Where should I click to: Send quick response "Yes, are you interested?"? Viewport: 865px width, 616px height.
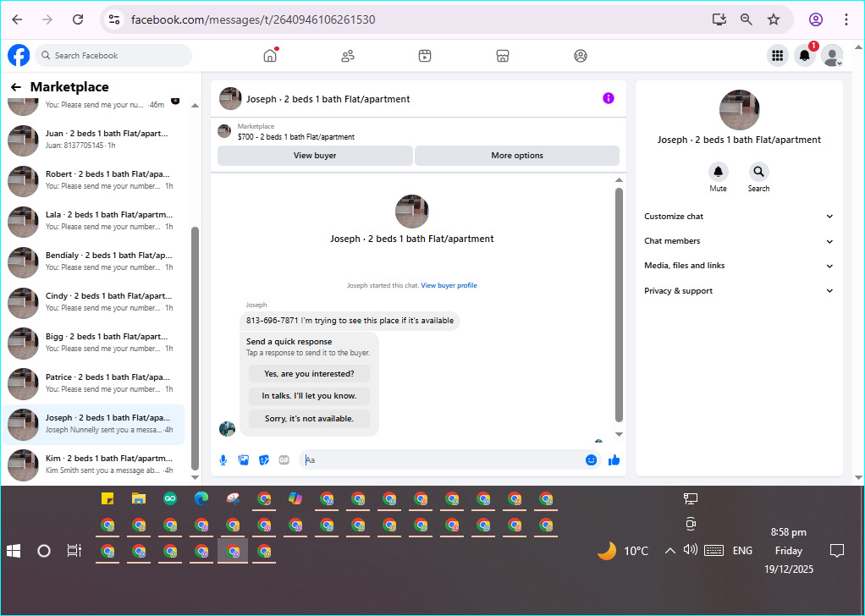(309, 374)
